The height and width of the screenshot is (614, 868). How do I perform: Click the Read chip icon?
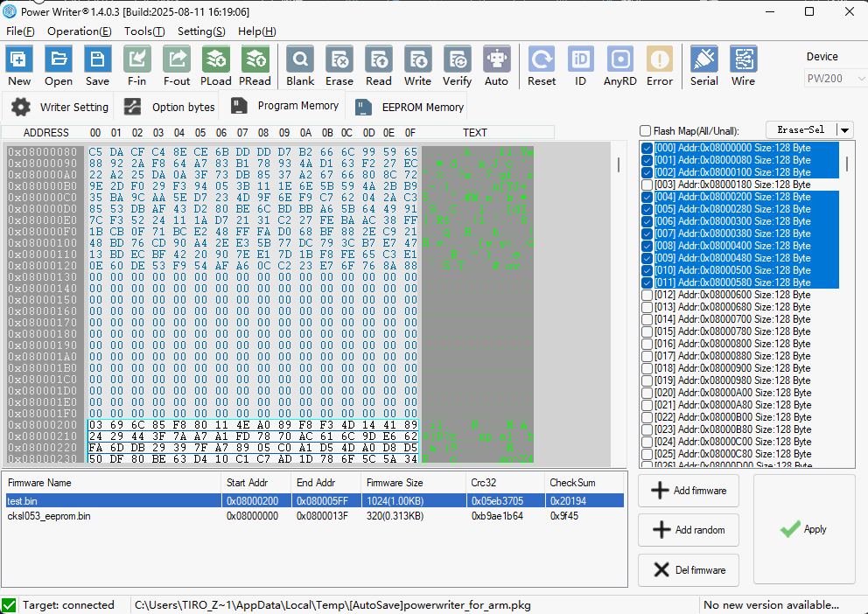379,59
